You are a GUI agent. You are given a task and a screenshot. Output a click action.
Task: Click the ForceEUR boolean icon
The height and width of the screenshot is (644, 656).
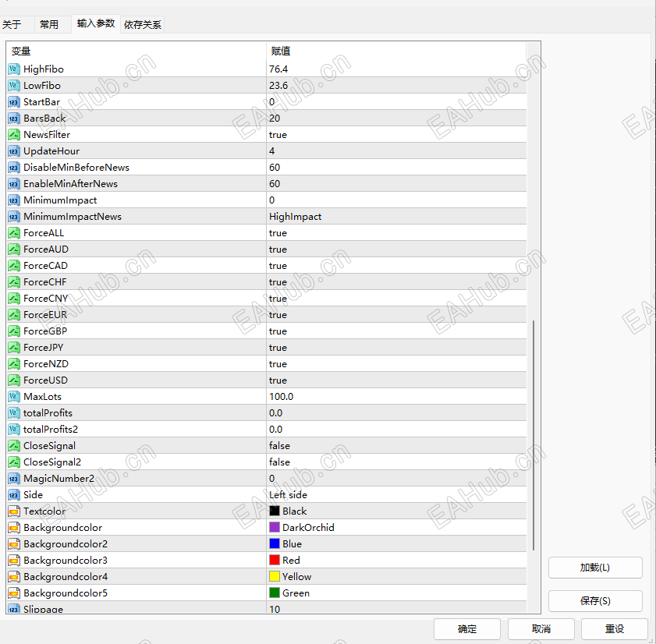(14, 314)
